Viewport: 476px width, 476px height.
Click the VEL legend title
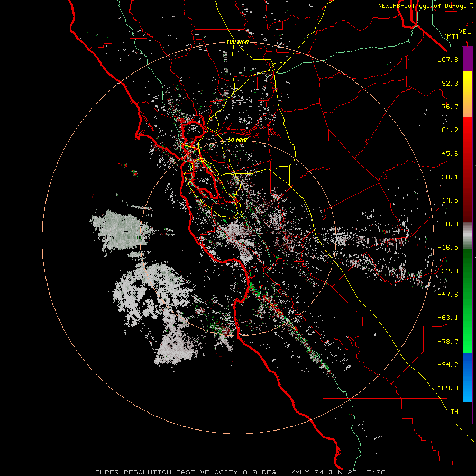tap(464, 32)
